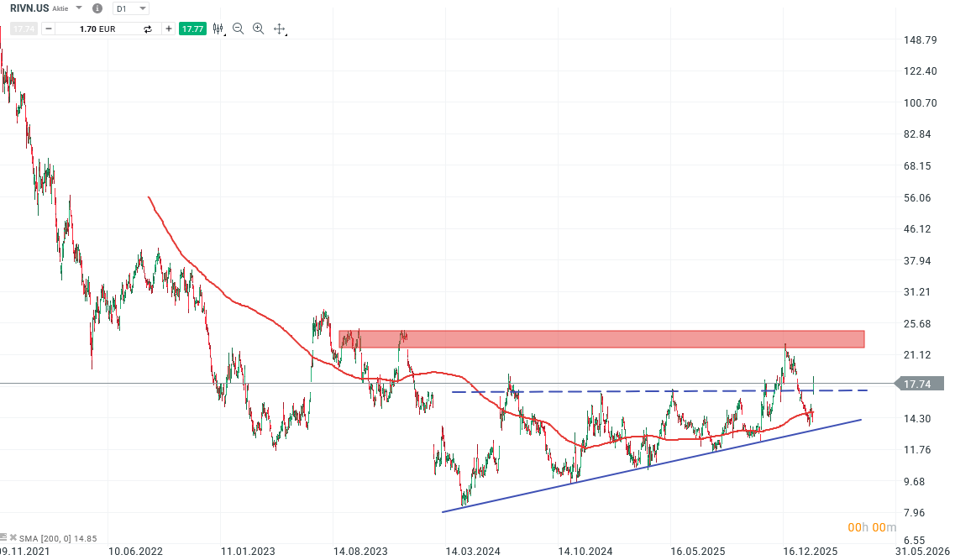Image resolution: width=955 pixels, height=560 pixels.
Task: Click the zoom in magnifier icon
Action: [258, 28]
